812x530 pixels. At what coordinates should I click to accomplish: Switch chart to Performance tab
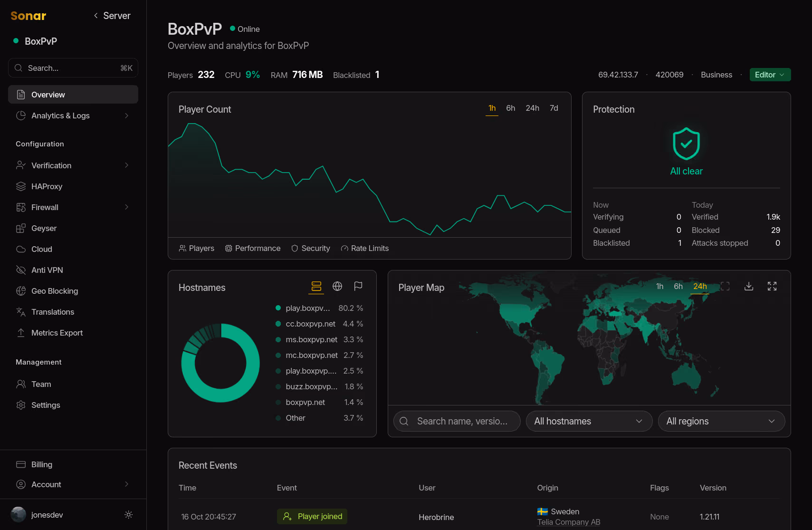[x=253, y=248]
